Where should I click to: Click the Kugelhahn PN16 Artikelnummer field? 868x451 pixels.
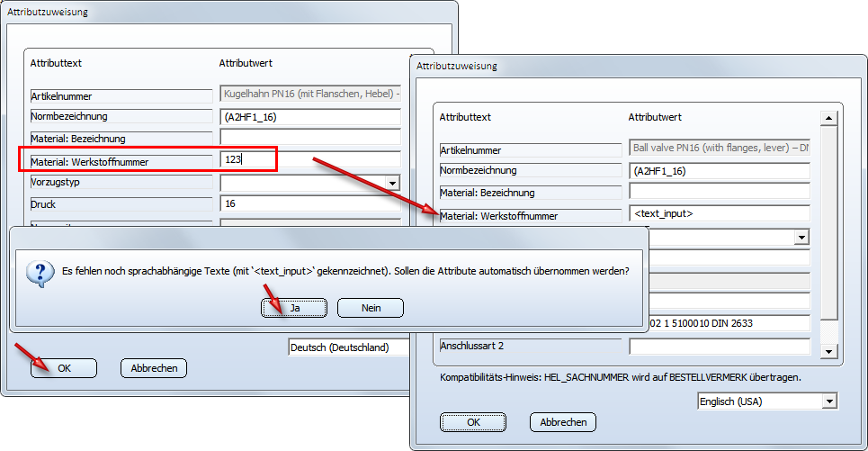[x=310, y=94]
